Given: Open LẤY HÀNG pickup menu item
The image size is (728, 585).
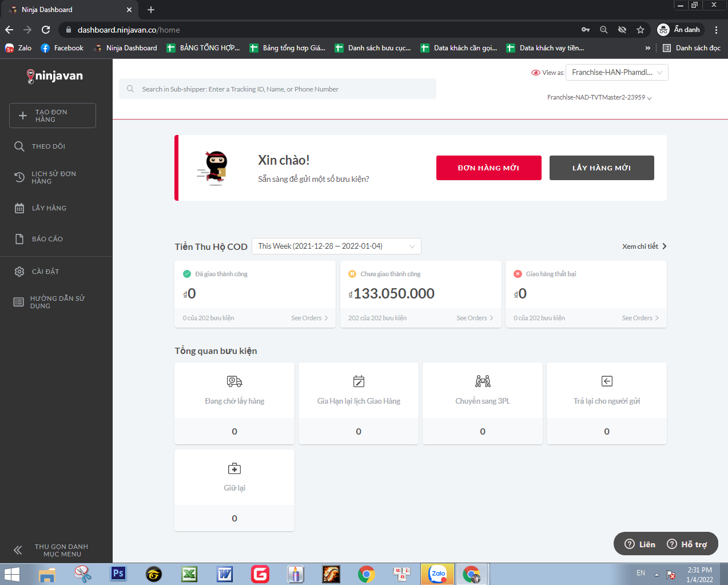Looking at the screenshot, I should 41,208.
